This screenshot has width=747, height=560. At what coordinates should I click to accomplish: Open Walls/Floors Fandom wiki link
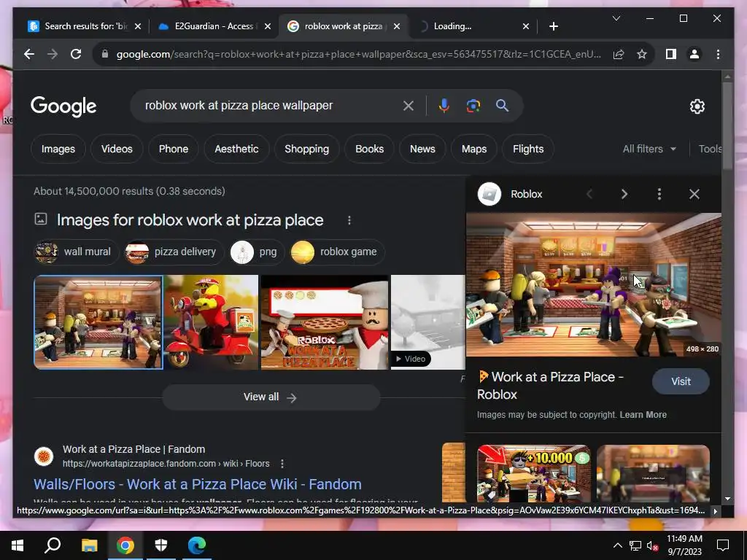(197, 484)
